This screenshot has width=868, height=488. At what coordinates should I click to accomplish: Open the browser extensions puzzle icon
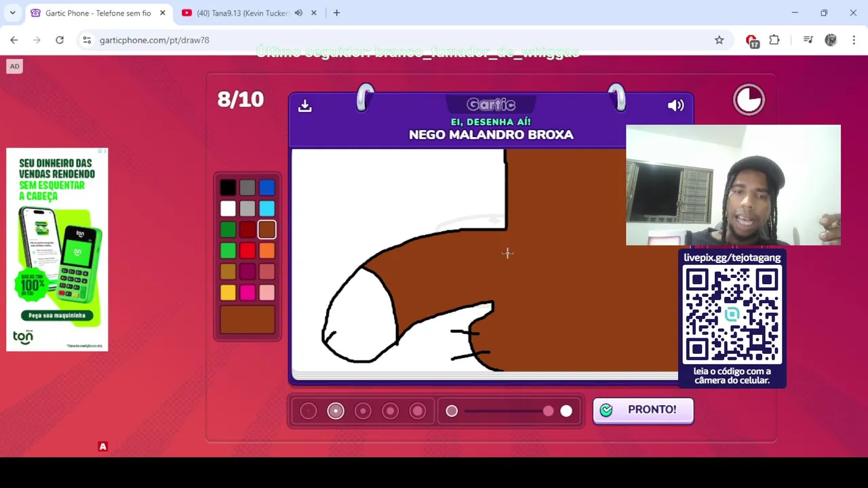[774, 40]
